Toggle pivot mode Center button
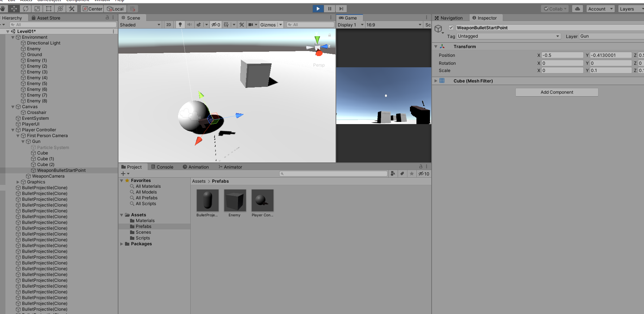Viewport: 644px width, 314px height. coord(92,9)
